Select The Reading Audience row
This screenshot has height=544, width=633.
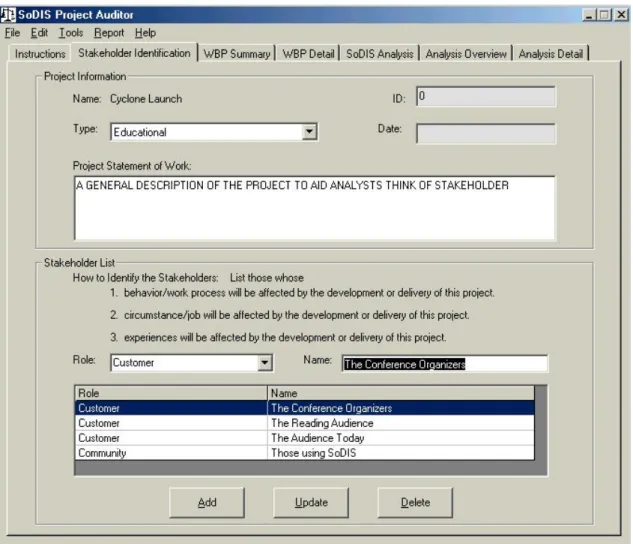(305, 423)
